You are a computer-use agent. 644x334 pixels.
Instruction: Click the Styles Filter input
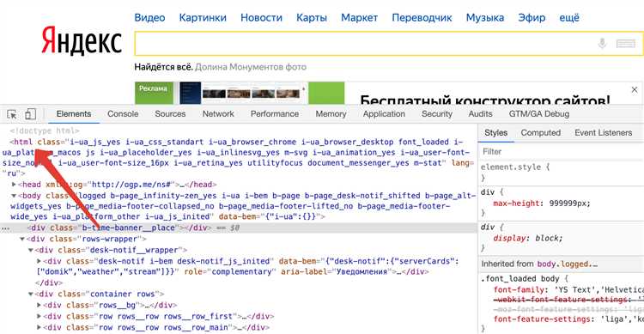(x=561, y=152)
